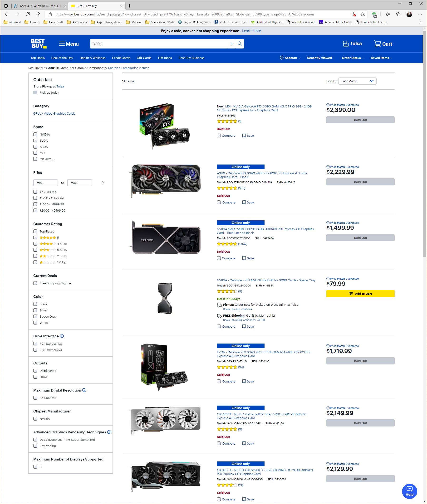Open the Sort By Best Match dropdown
The height and width of the screenshot is (504, 427).
point(357,81)
